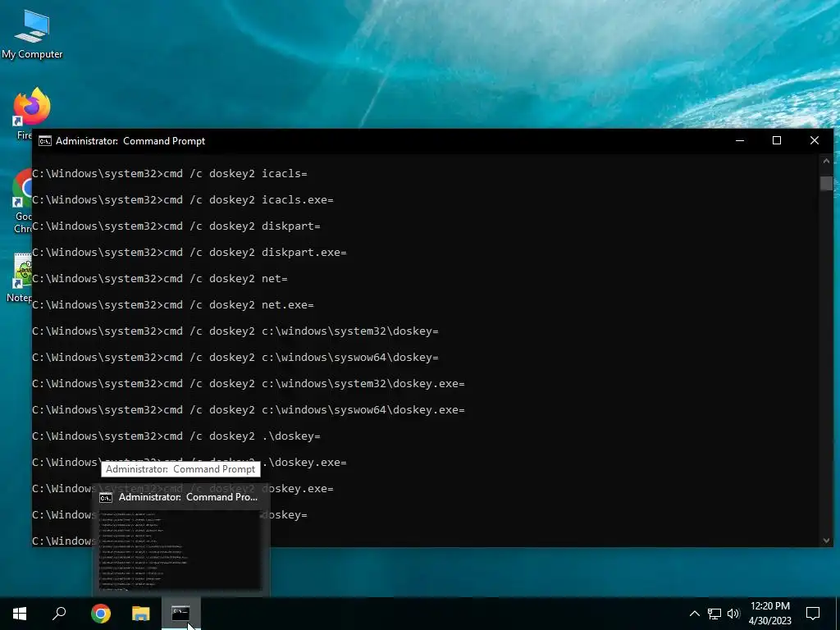Launch Google Chrome from the taskbar
Image resolution: width=840 pixels, height=630 pixels.
coord(100,614)
